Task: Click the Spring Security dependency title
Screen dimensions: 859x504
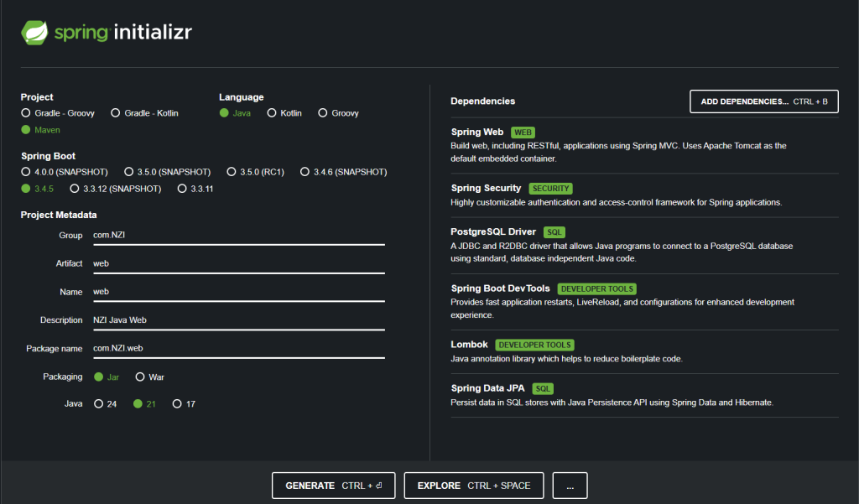Action: (486, 188)
